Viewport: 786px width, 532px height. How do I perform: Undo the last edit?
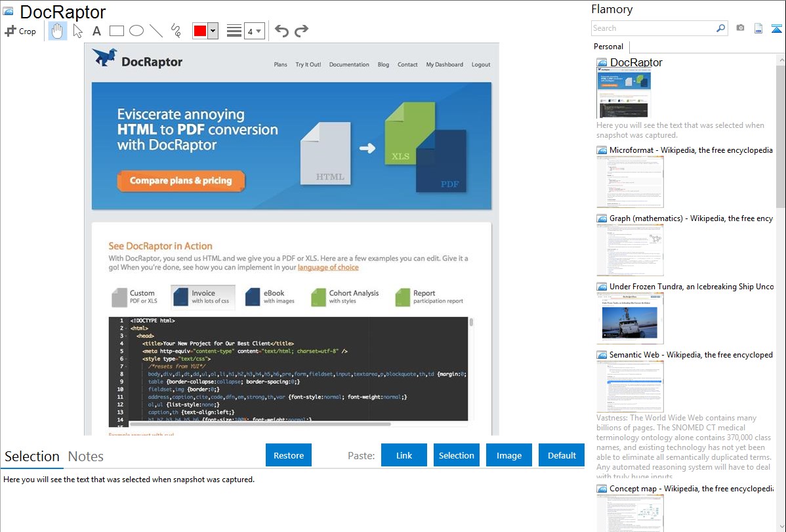click(281, 31)
